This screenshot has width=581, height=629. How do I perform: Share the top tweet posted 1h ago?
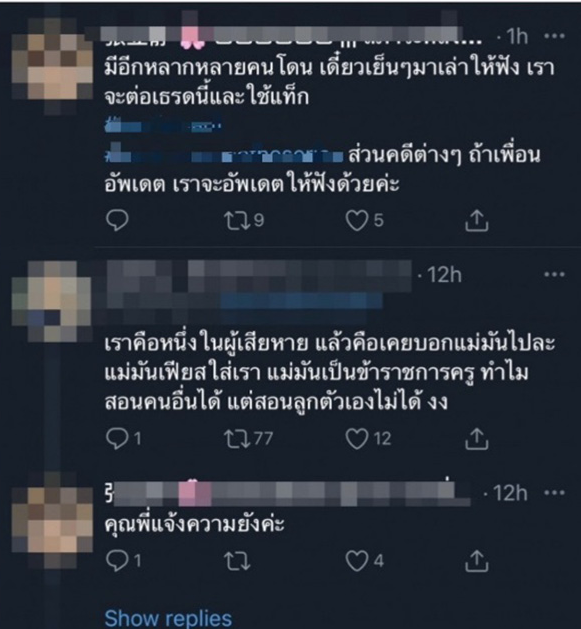click(x=476, y=220)
